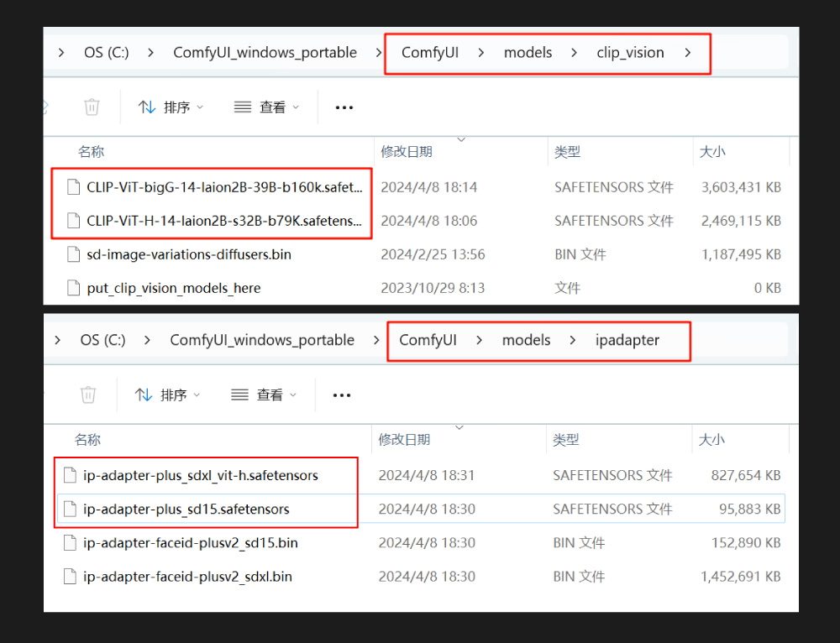
Task: Select CLIP-ViT-H-14-laion2B-s32B-b79K file name
Action: click(224, 221)
